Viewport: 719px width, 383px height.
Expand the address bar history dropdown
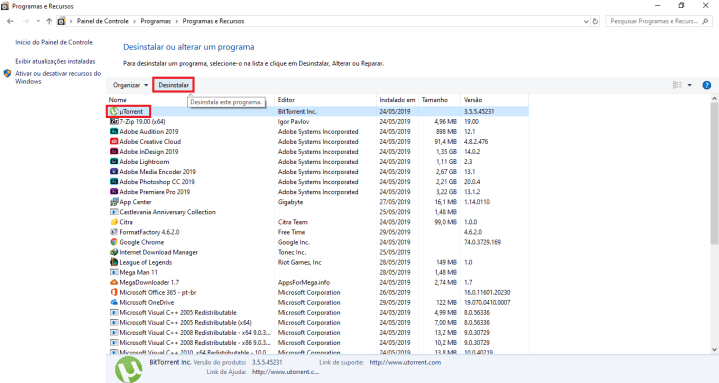pyautogui.click(x=586, y=21)
